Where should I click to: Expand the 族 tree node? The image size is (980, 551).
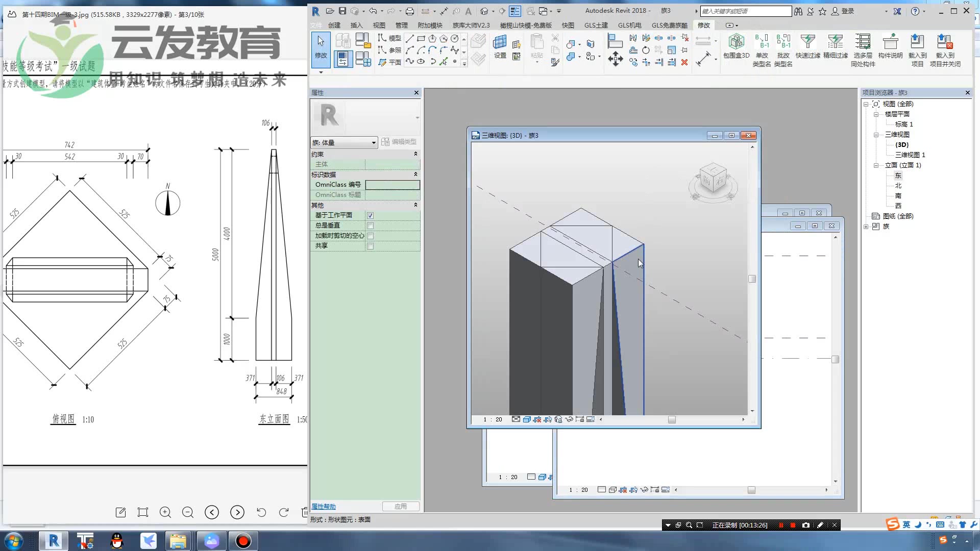866,227
